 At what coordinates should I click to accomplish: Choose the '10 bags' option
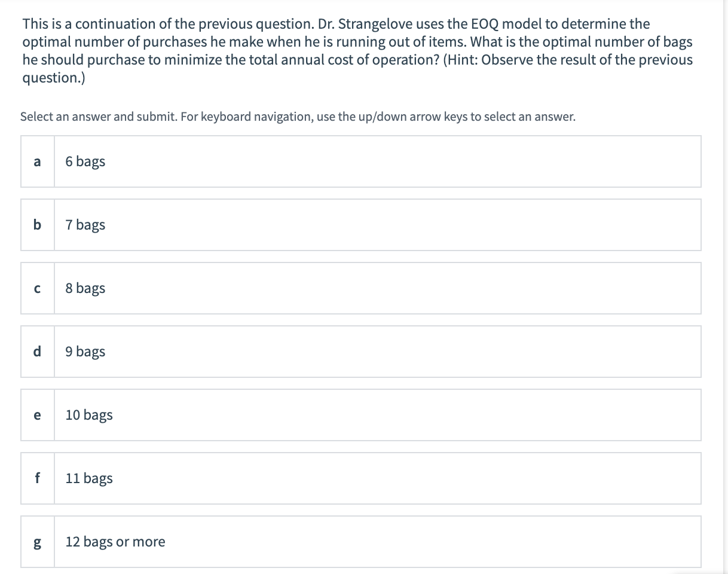pos(89,415)
